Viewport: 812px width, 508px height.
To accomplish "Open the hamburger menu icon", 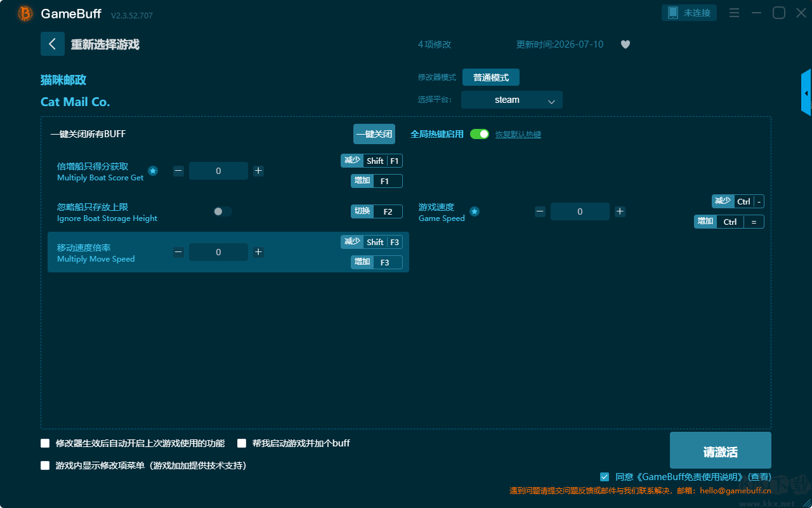I will point(734,13).
